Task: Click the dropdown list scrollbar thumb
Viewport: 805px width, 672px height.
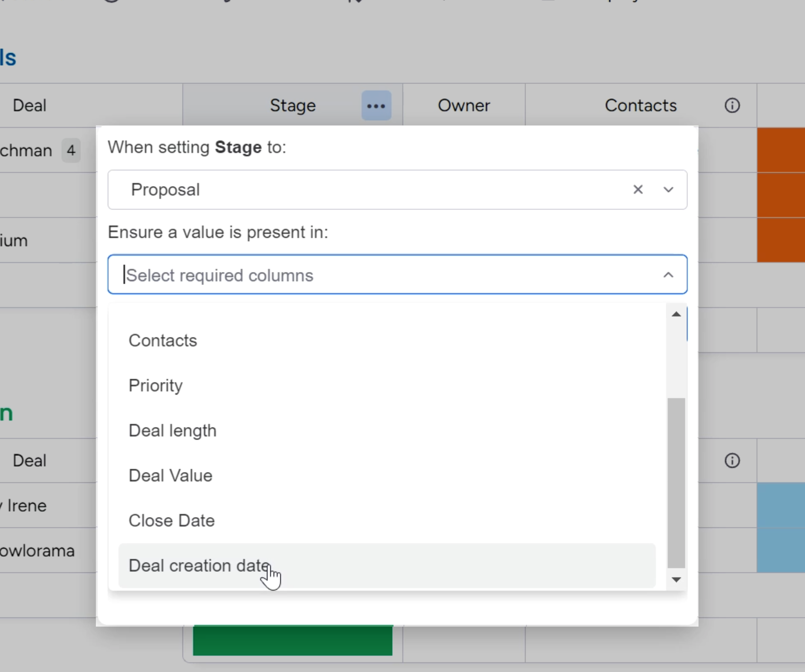Action: (x=676, y=483)
